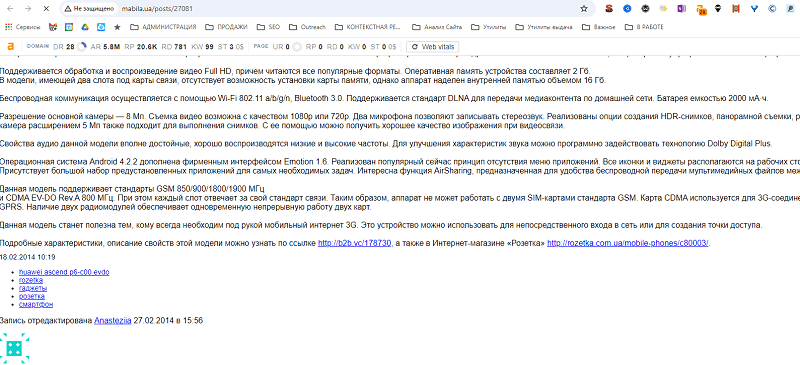
Task: Expand the Утилиты bookmarks folder
Action: coord(489,27)
